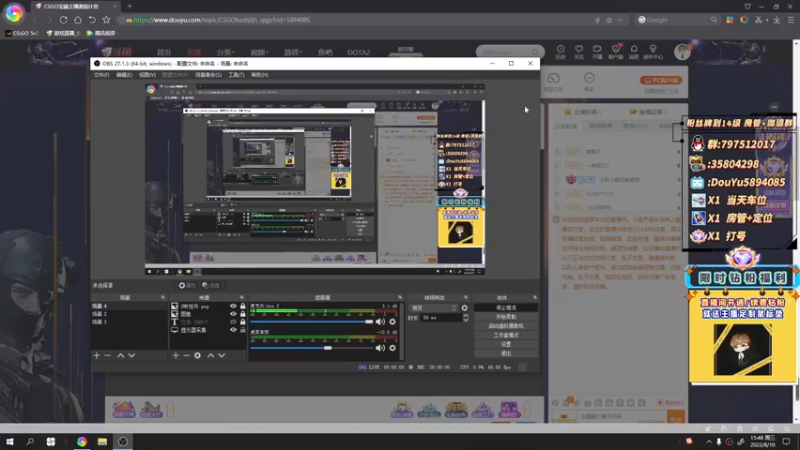Viewport: 800px width, 450px height.
Task: Open source Filters 滤镜 button
Action: (x=211, y=286)
